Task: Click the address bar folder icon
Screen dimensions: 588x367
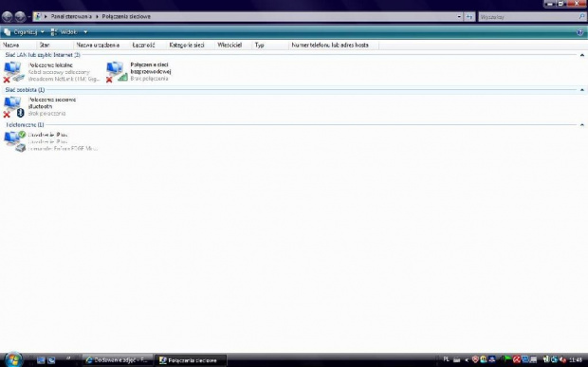Action: 37,16
